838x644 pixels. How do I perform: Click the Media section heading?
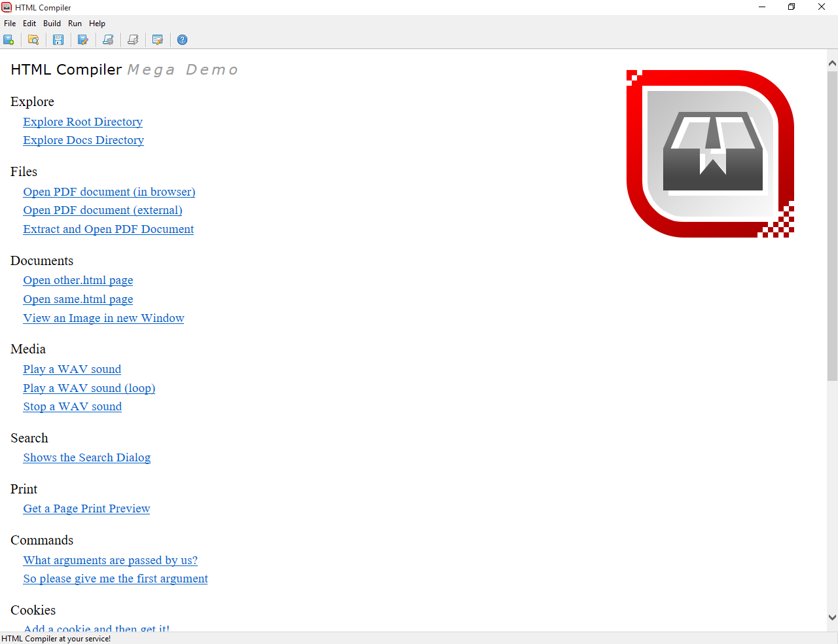(x=28, y=349)
